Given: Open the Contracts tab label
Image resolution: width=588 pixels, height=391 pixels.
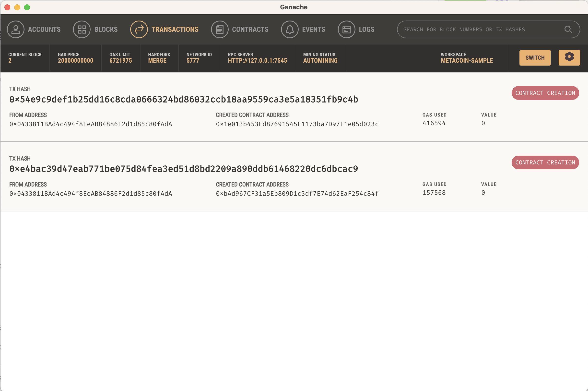Looking at the screenshot, I should 250,29.
